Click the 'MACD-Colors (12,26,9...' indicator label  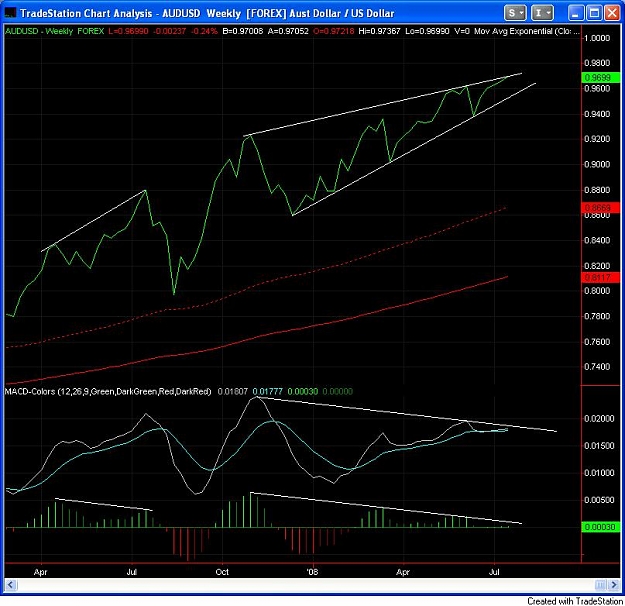point(108,392)
